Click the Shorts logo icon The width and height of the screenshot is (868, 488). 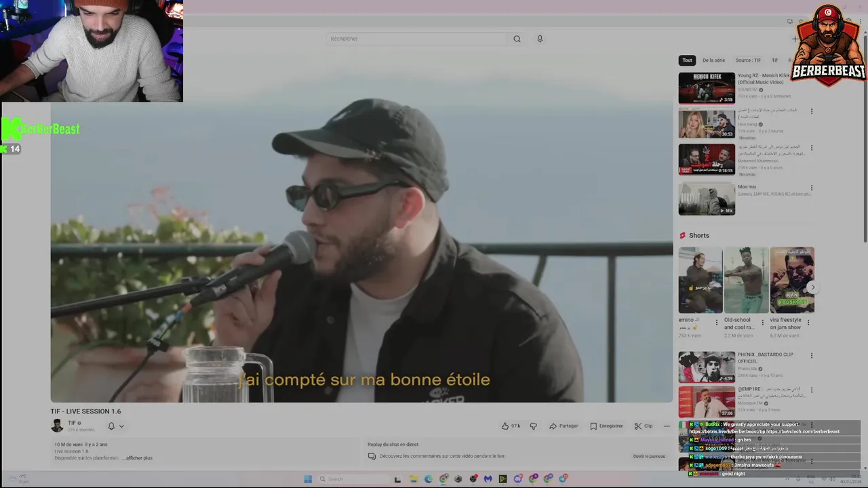coord(682,235)
